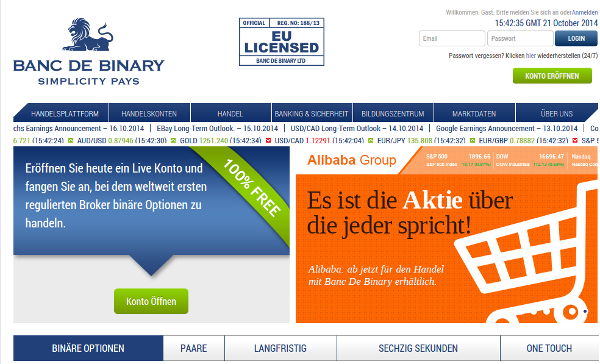Switch to the Sechzig Sekunden tab
This screenshot has height=364, width=600.
(418, 348)
